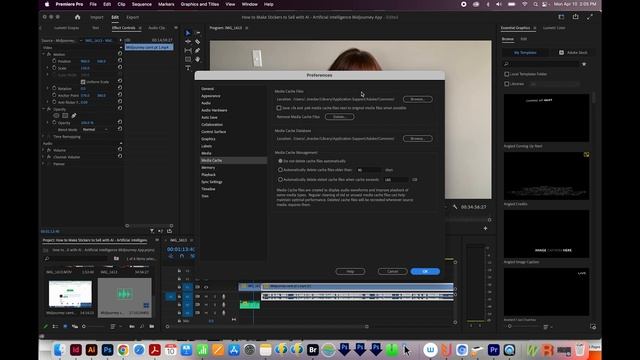Image resolution: width=640 pixels, height=360 pixels.
Task: Expand the Panner effect
Action: [x=44, y=164]
